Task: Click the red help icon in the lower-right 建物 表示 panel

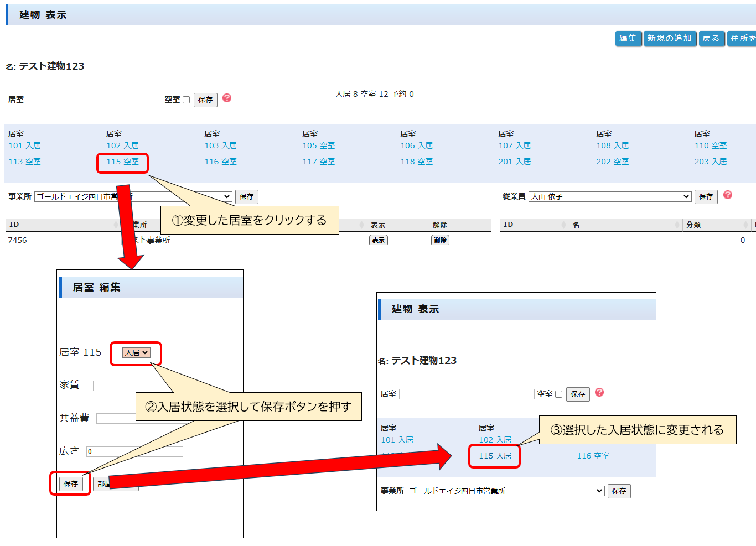Action: [x=599, y=393]
